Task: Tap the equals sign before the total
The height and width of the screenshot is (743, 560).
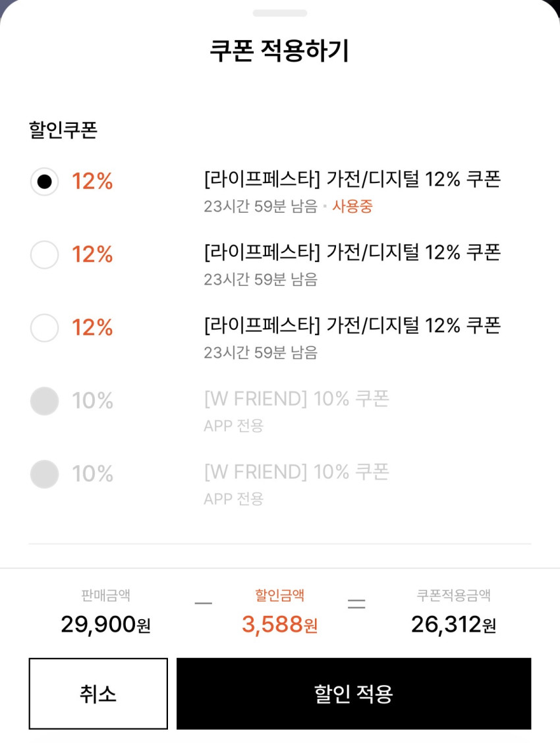Action: [x=356, y=603]
